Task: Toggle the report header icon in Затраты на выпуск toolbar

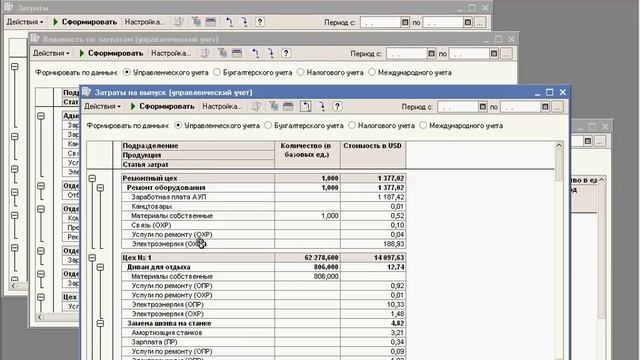Action: [288, 107]
